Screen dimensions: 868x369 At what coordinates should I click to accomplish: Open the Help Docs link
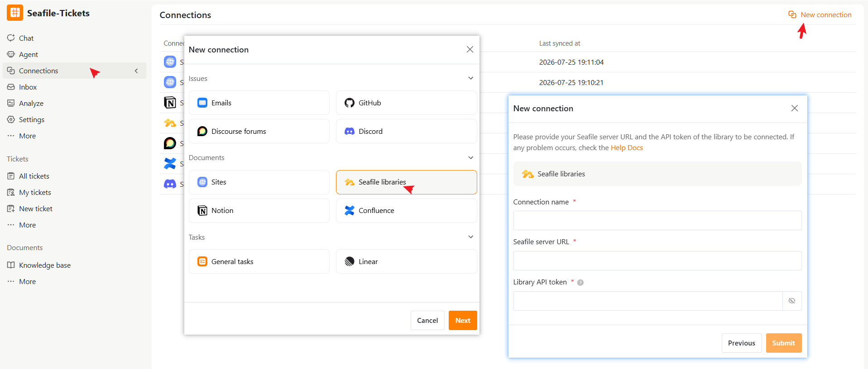point(627,147)
